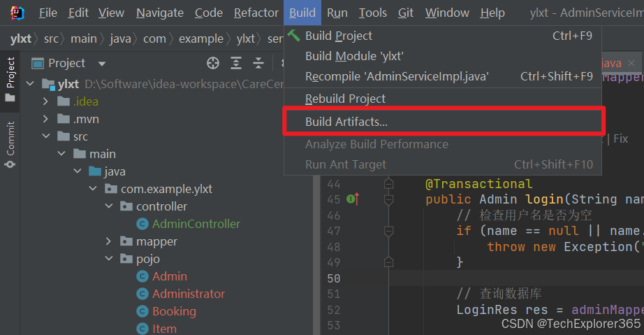Image resolution: width=644 pixels, height=335 pixels.
Task: Open the Code menu
Action: pyautogui.click(x=209, y=13)
